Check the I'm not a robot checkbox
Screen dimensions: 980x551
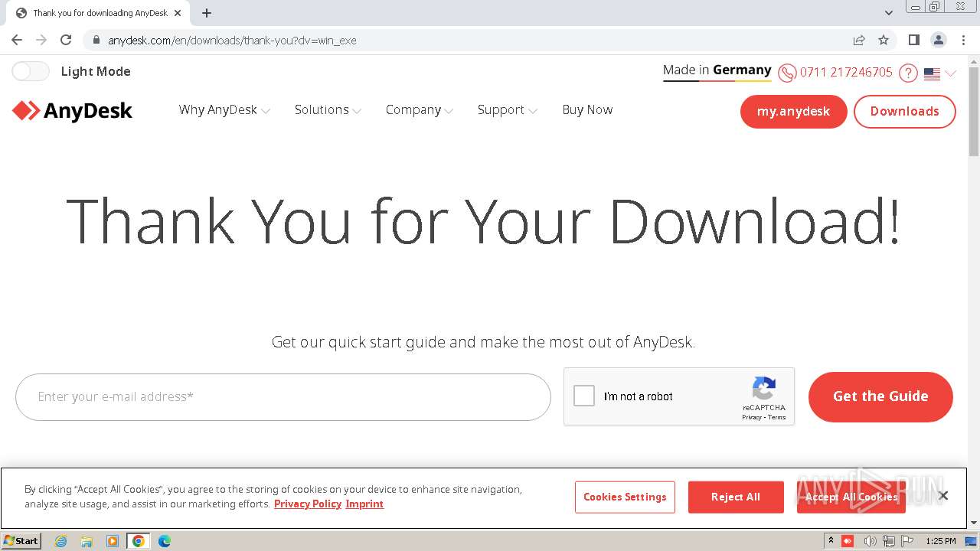584,396
